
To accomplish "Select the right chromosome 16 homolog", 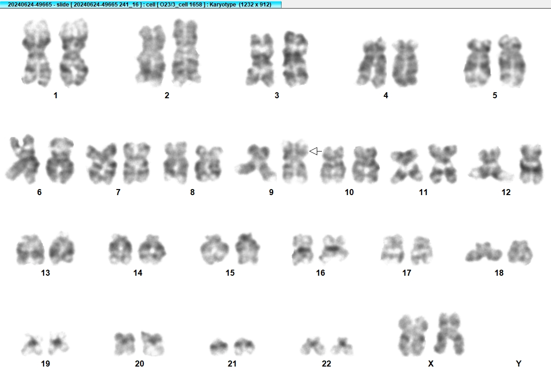I will 333,250.
